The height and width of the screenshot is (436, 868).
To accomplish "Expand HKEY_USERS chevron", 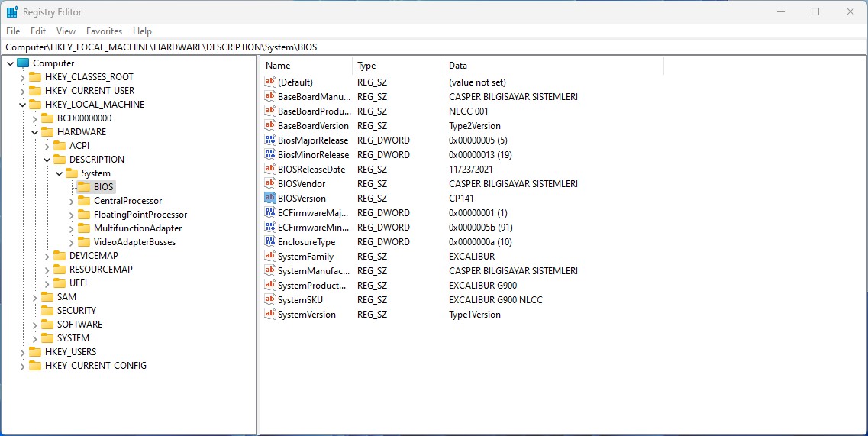I will [23, 352].
